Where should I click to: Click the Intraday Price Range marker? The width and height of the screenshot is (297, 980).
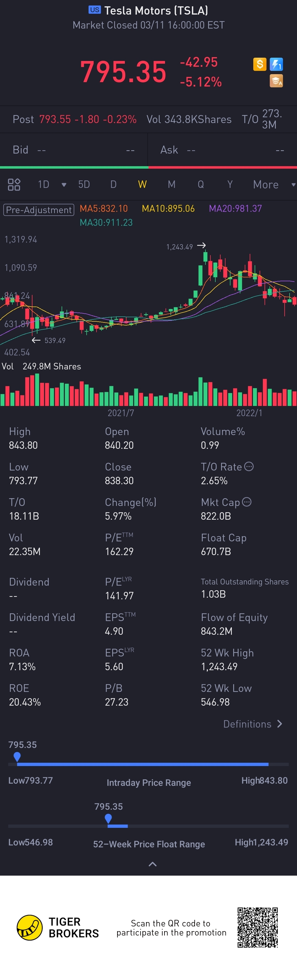tap(17, 757)
